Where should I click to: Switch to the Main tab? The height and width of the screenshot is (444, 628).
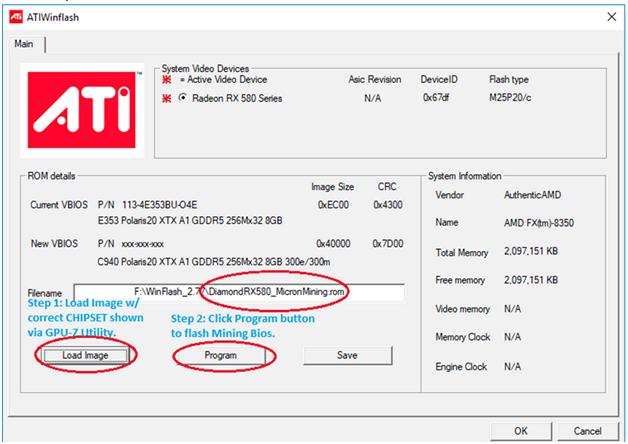tap(24, 44)
